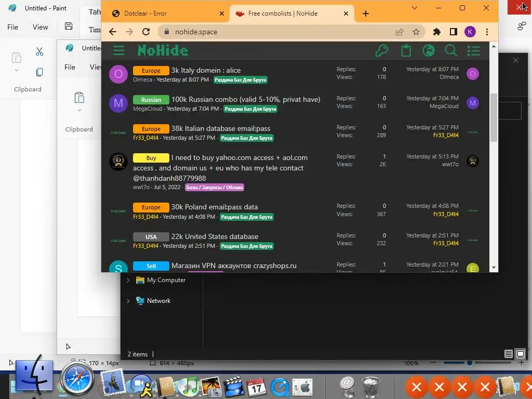Go back with the browser back arrow
The image size is (532, 399).
coord(113,32)
